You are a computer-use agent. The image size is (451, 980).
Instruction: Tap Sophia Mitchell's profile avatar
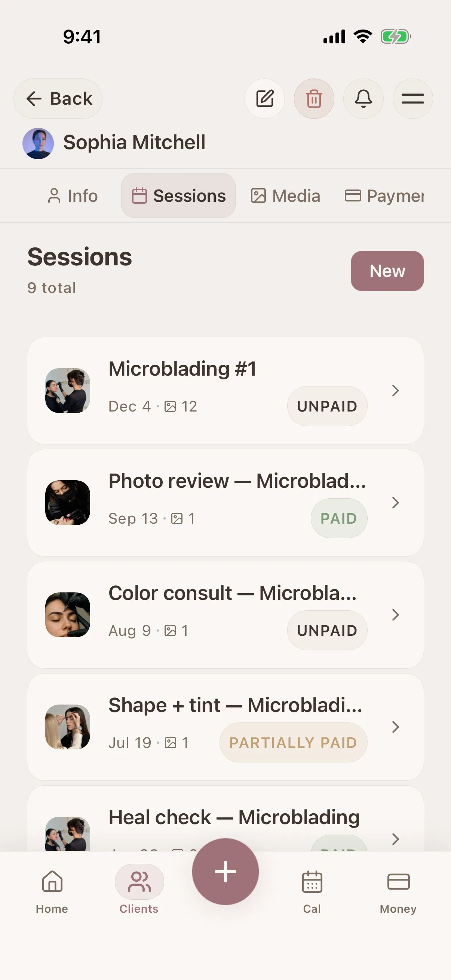(x=38, y=144)
